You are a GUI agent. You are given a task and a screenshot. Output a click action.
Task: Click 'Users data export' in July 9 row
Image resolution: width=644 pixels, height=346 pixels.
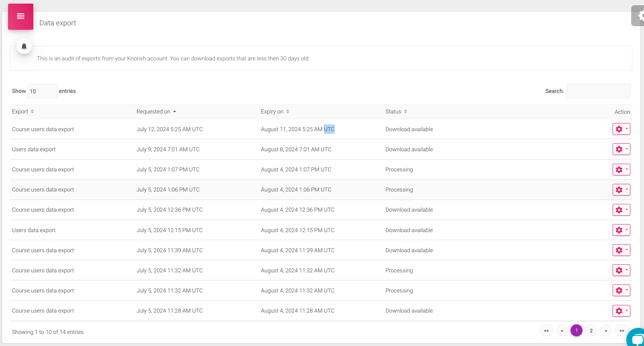[x=34, y=149]
